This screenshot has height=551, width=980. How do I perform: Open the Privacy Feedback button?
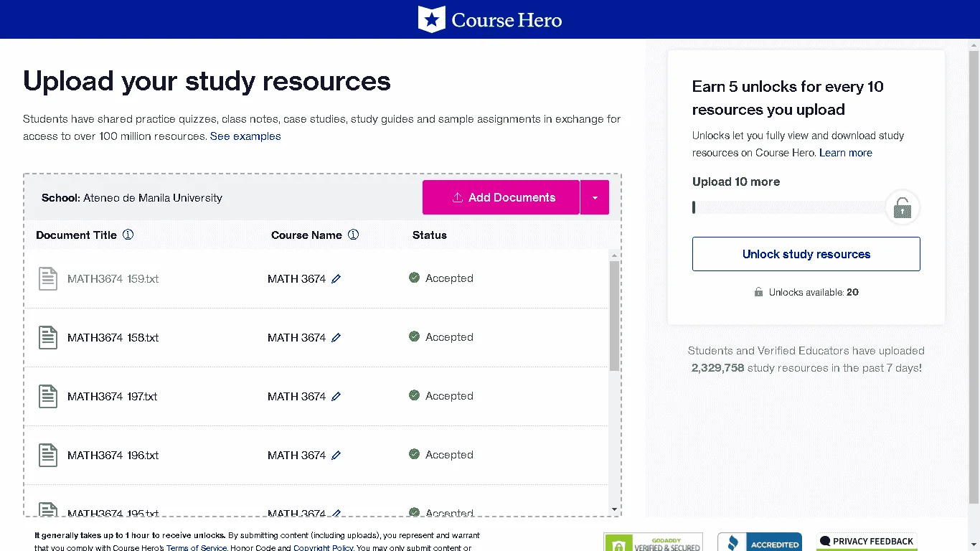867,542
